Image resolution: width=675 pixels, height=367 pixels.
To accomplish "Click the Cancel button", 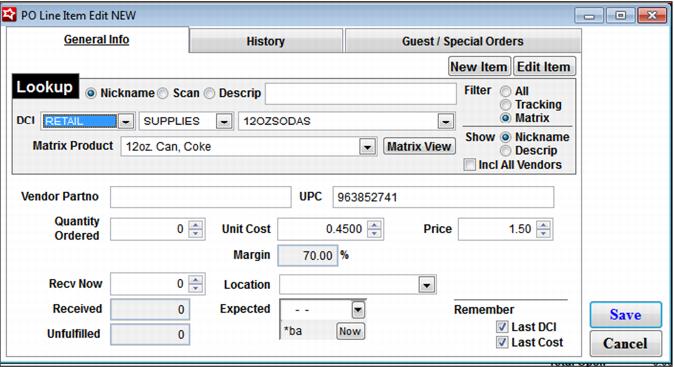I will pyautogui.click(x=625, y=343).
